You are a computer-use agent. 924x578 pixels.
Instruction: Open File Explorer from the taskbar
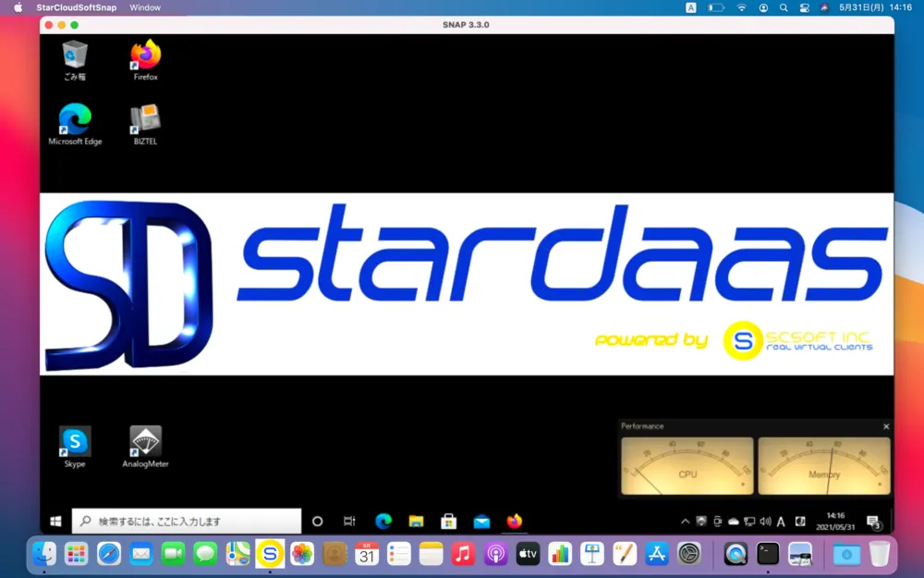(416, 521)
